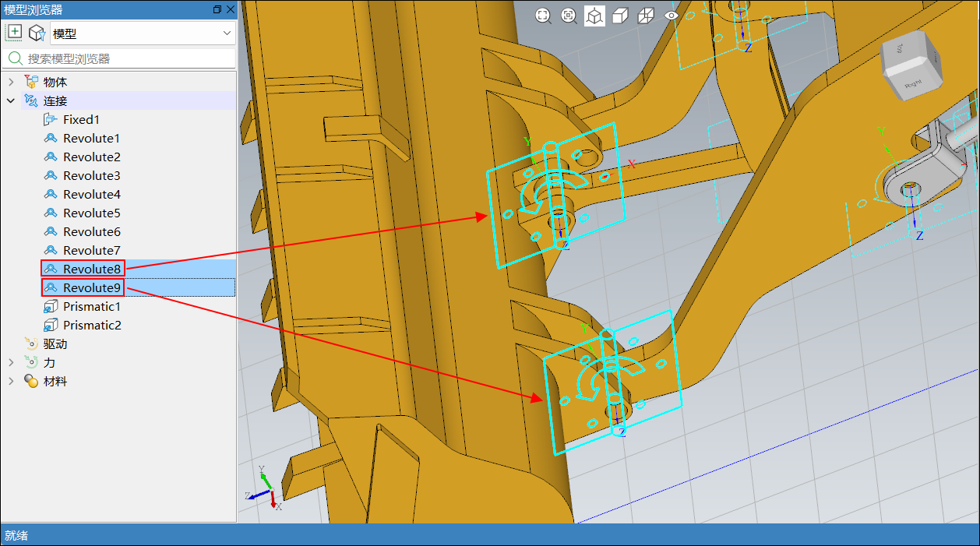Float the model browser panel
The width and height of the screenshot is (980, 546).
tap(217, 9)
